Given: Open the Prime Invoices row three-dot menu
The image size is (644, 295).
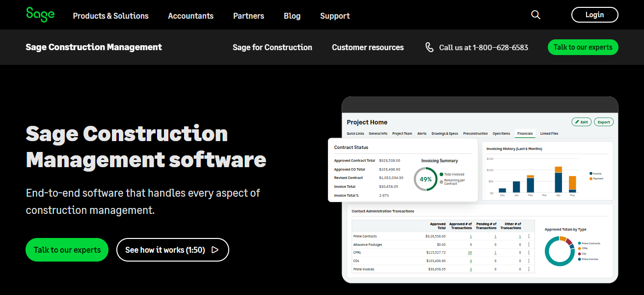Looking at the screenshot, I should 529,269.
